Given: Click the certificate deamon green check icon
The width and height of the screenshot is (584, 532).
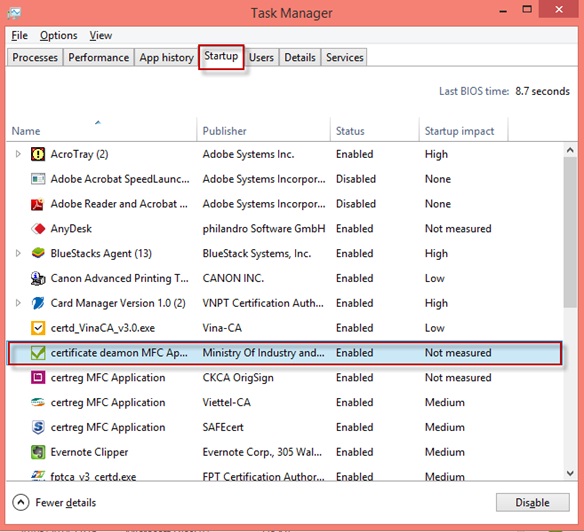Looking at the screenshot, I should click(38, 353).
